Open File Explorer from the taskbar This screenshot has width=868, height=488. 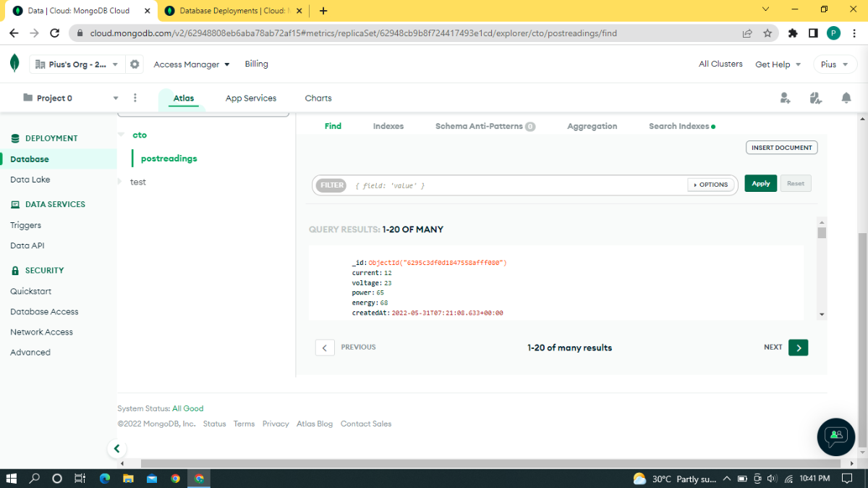[x=128, y=479]
